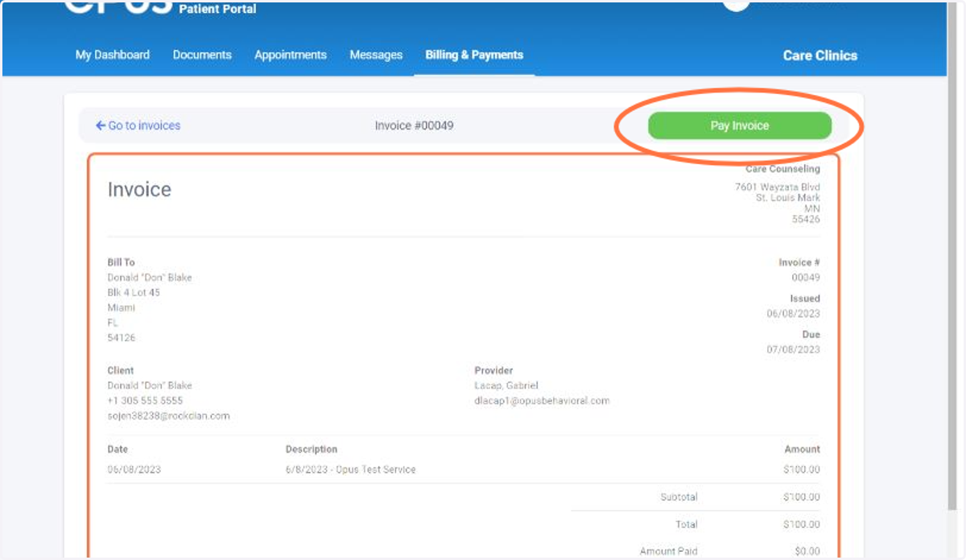Click the green Pay Invoice button

point(740,126)
